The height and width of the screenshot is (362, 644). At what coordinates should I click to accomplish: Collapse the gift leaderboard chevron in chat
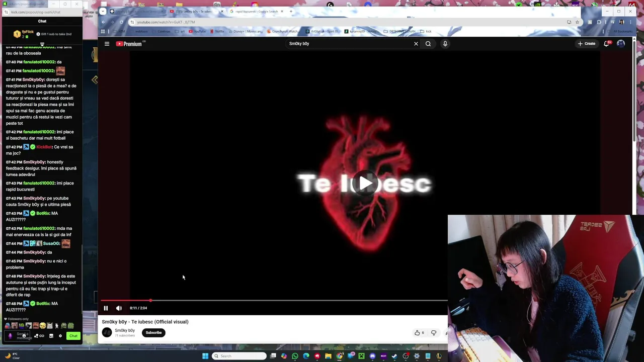[x=42, y=44]
